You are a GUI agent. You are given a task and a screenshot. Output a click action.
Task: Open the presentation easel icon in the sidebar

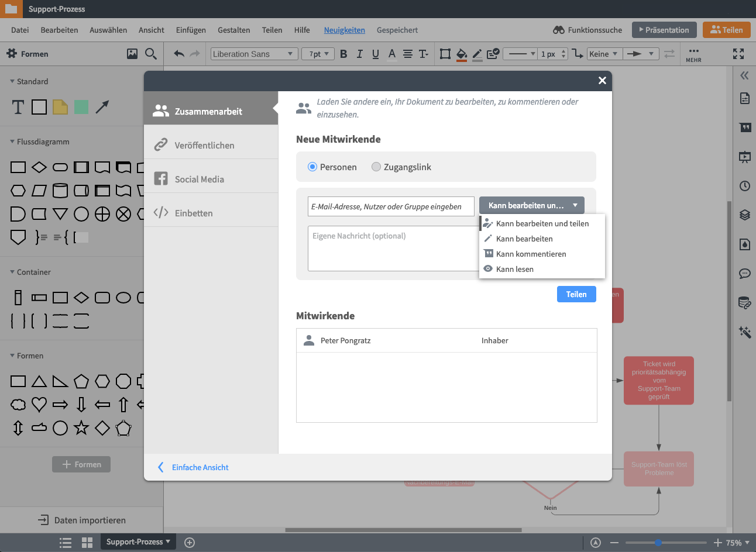[x=744, y=157]
